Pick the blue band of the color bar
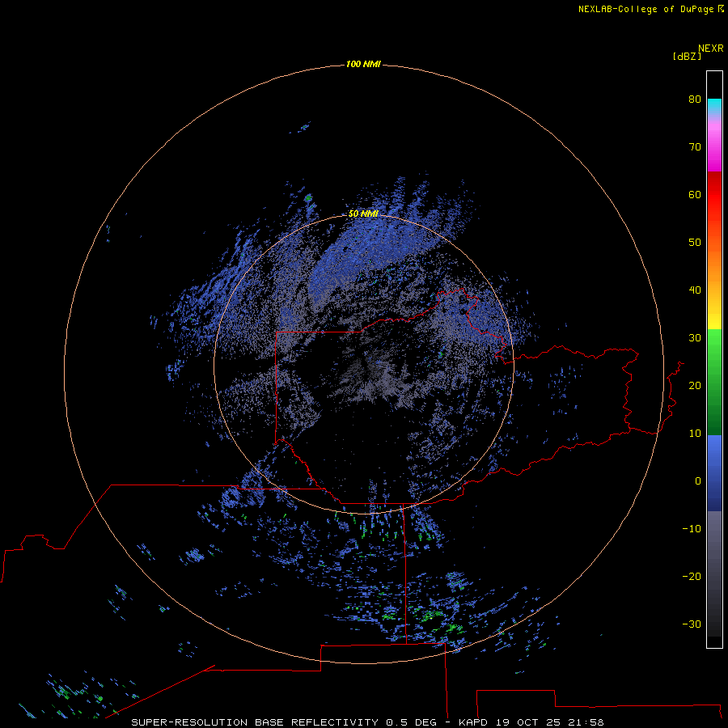The width and height of the screenshot is (728, 728). coord(714,473)
